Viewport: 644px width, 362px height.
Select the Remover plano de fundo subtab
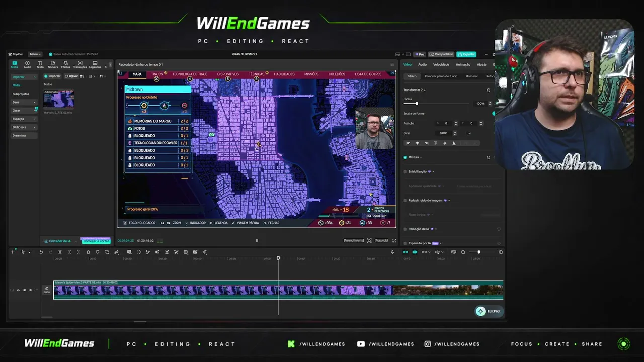pyautogui.click(x=441, y=76)
